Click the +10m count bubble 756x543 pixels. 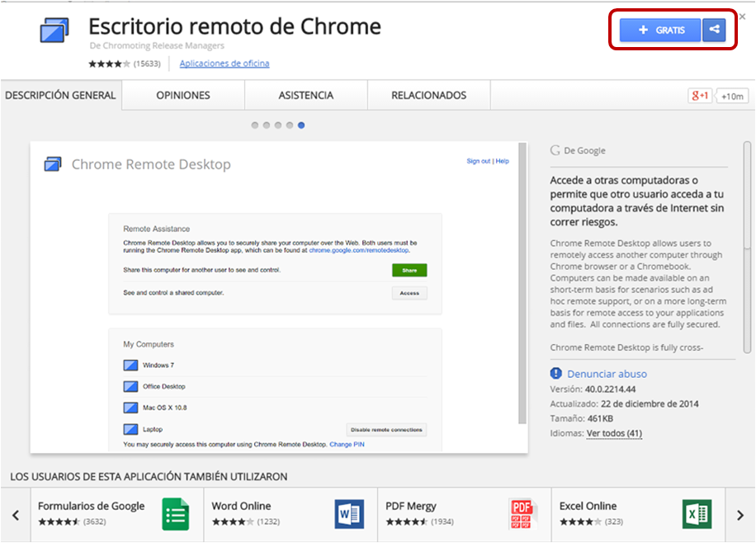tap(732, 97)
